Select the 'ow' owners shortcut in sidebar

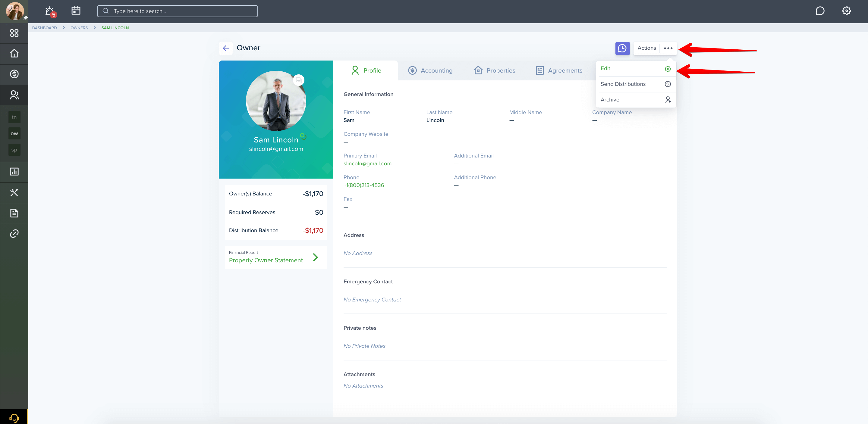pyautogui.click(x=14, y=134)
